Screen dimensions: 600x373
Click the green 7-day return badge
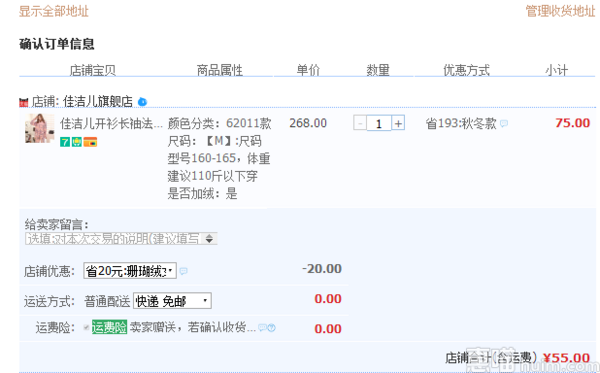pyautogui.click(x=65, y=142)
